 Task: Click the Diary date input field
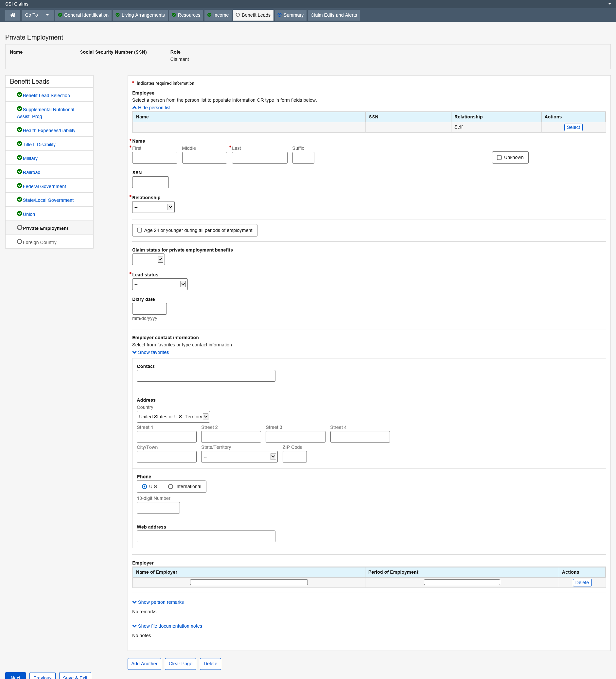tap(149, 309)
